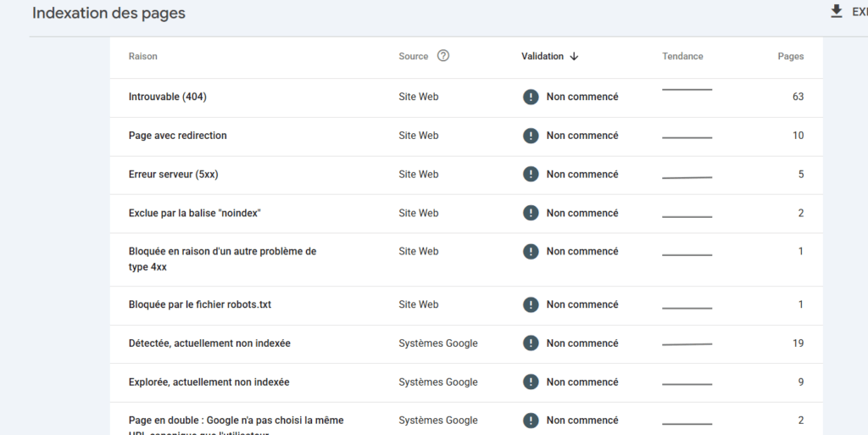Click Systèmes Google in Explorée row
Image resolution: width=868 pixels, height=435 pixels.
pyautogui.click(x=438, y=382)
